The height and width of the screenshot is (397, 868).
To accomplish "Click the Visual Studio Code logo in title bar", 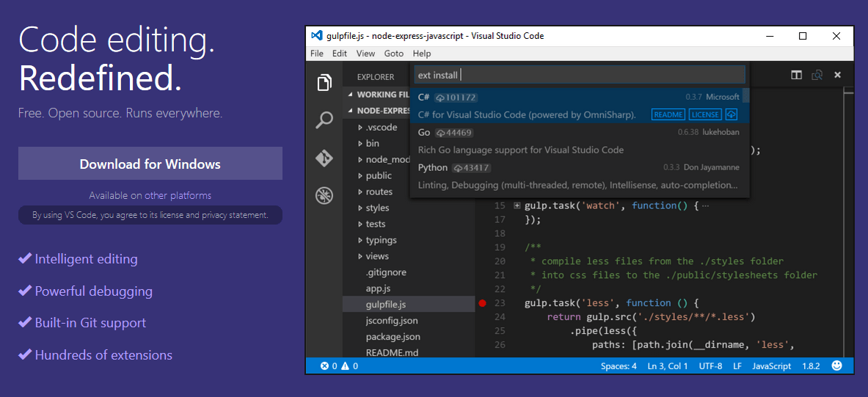I will pyautogui.click(x=317, y=36).
